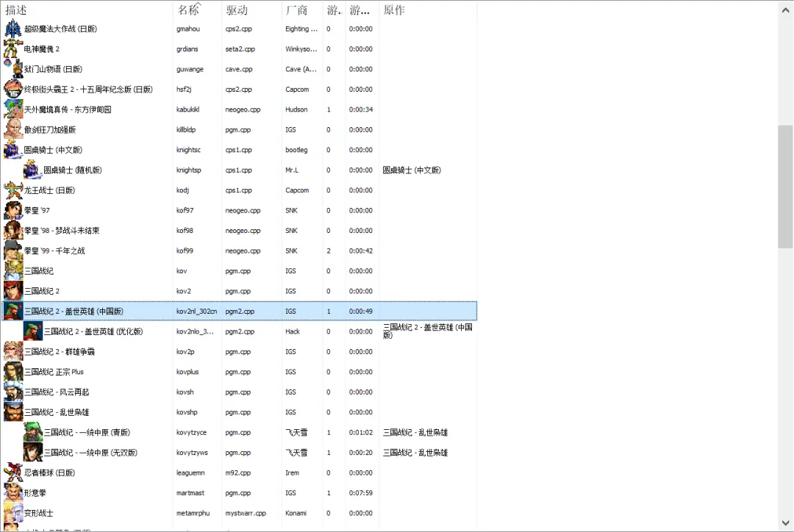This screenshot has height=532, width=794.
Task: Select the Hudson manufacturer cell
Action: (296, 109)
